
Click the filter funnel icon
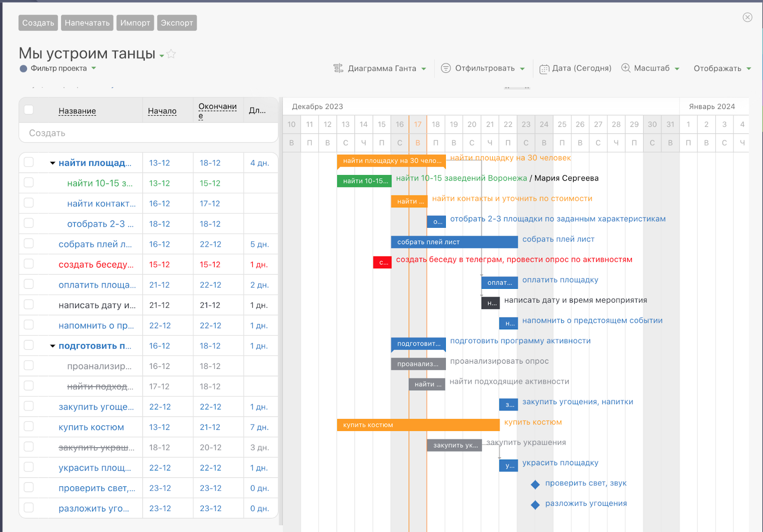[445, 68]
